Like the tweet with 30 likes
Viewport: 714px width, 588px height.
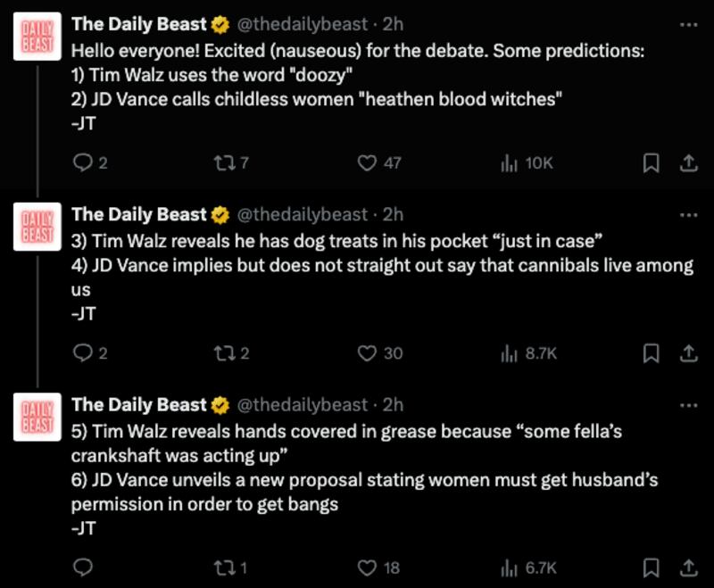tap(367, 353)
